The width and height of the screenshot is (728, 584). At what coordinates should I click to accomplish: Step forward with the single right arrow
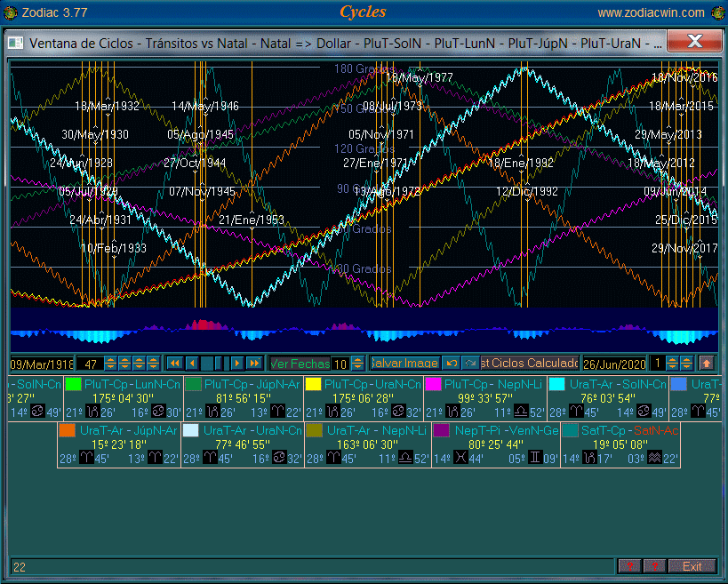pos(237,364)
